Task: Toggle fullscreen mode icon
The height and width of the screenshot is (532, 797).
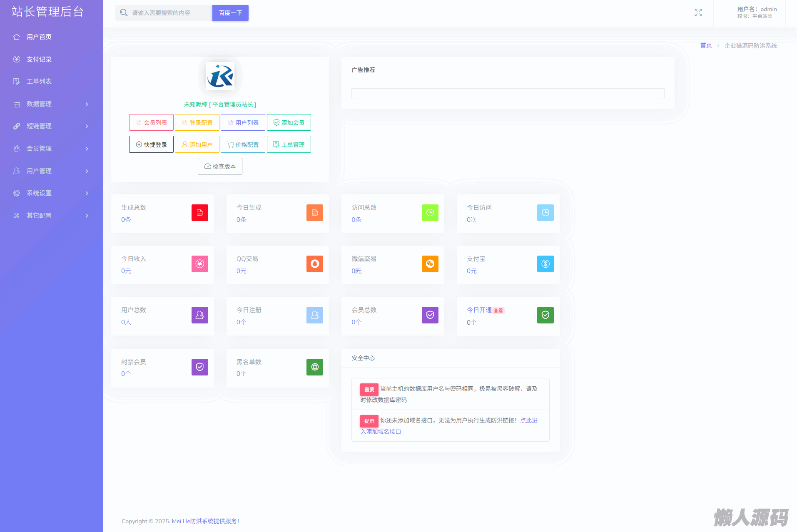Action: tap(698, 13)
